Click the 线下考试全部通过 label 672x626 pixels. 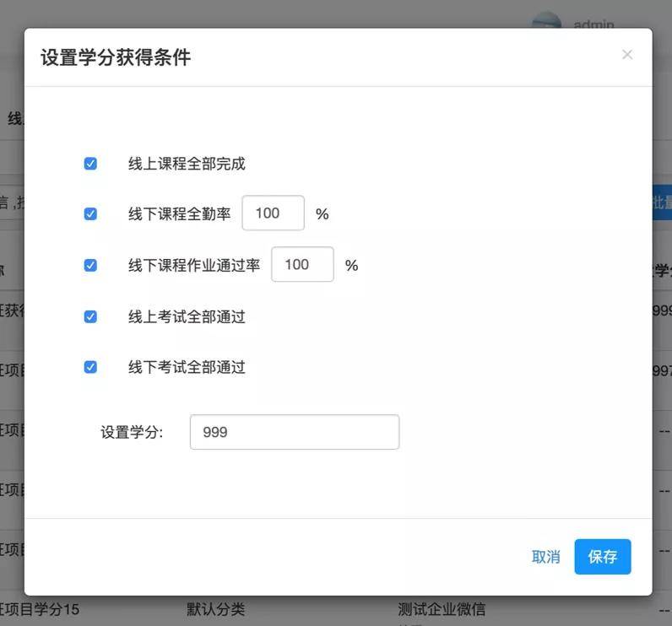pyautogui.click(x=187, y=367)
